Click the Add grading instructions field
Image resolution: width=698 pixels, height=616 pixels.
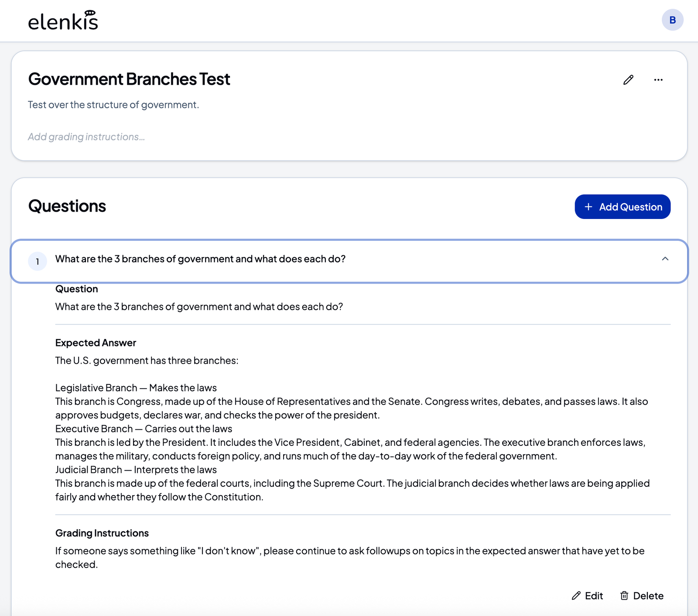[x=86, y=137]
